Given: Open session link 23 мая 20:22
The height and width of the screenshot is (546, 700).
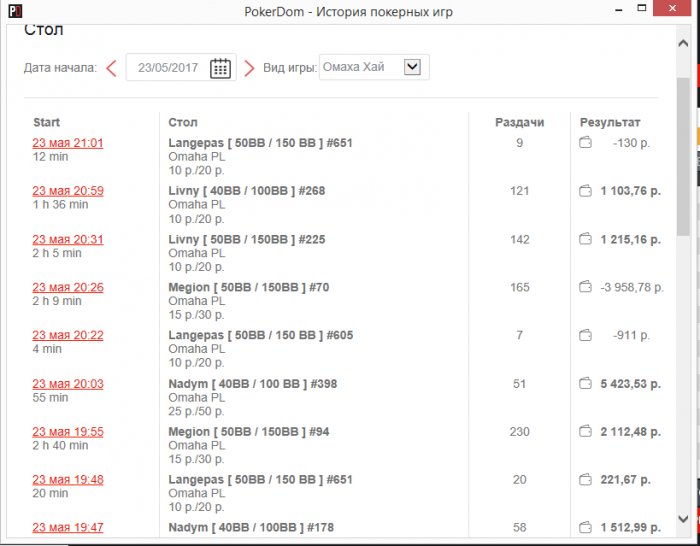Looking at the screenshot, I should click(68, 335).
